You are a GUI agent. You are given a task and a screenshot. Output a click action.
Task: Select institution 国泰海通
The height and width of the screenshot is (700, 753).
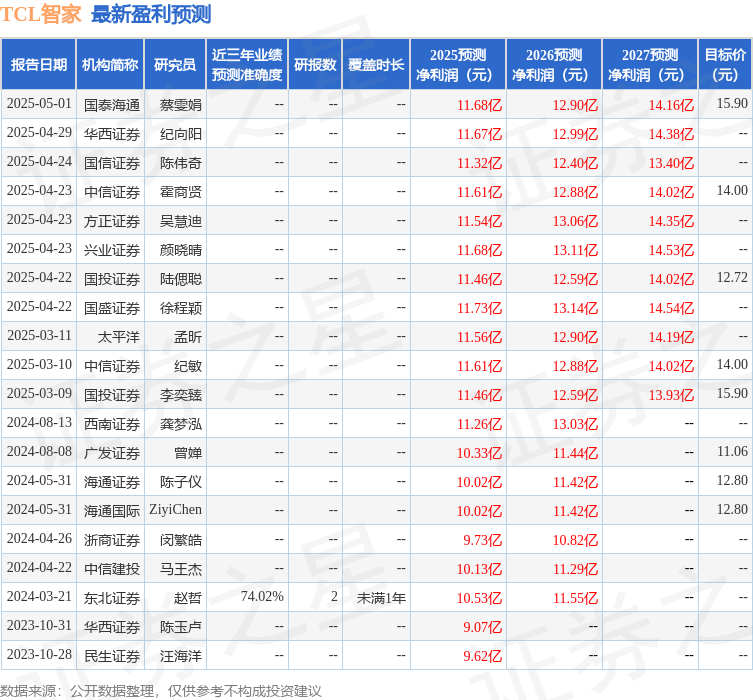111,105
